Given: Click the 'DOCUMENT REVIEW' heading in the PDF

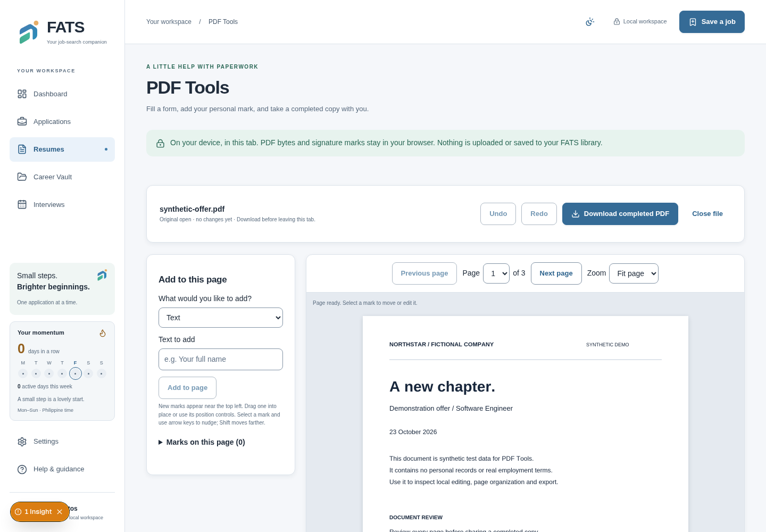Looking at the screenshot, I should (416, 518).
